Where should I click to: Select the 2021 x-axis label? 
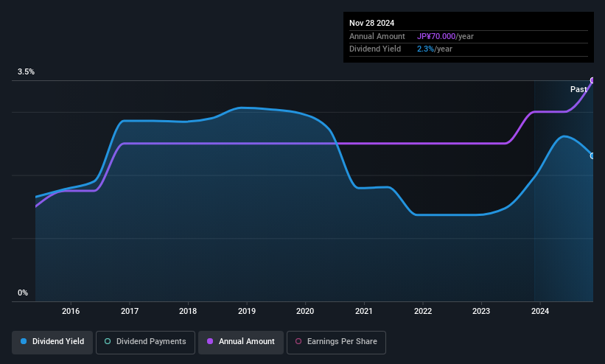(364, 311)
